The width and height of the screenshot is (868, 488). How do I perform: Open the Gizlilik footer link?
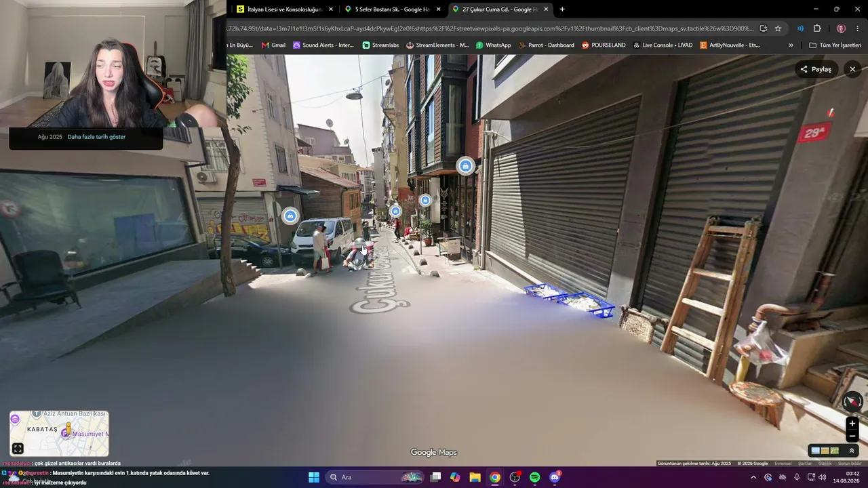coord(825,464)
